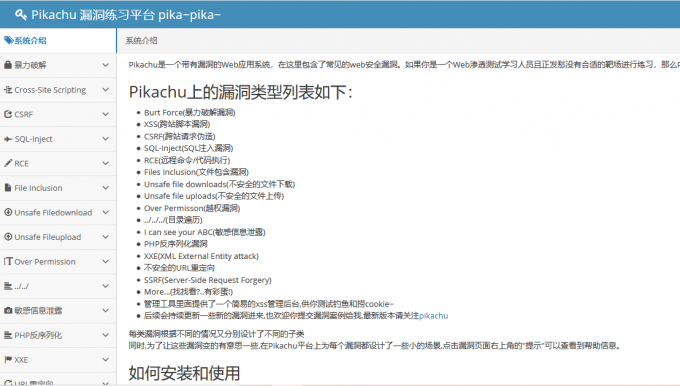Expand the Unsafe Filedownload chevron
Image resolution: width=680 pixels, height=386 pixels.
click(x=105, y=212)
